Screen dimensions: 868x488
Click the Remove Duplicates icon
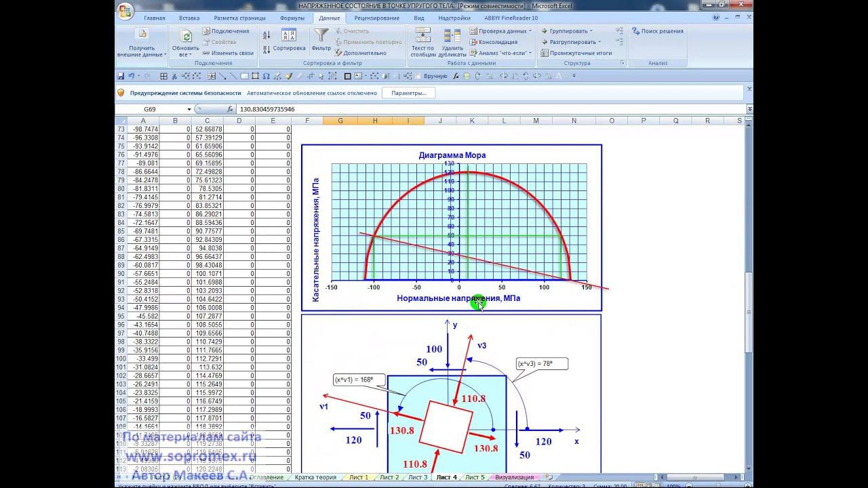452,36
